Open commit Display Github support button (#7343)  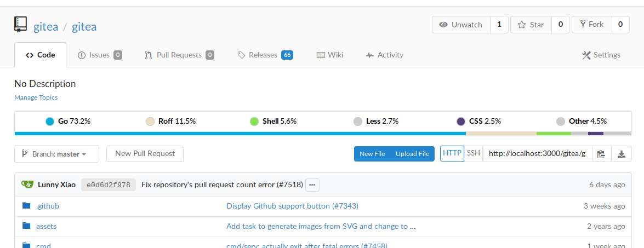293,206
